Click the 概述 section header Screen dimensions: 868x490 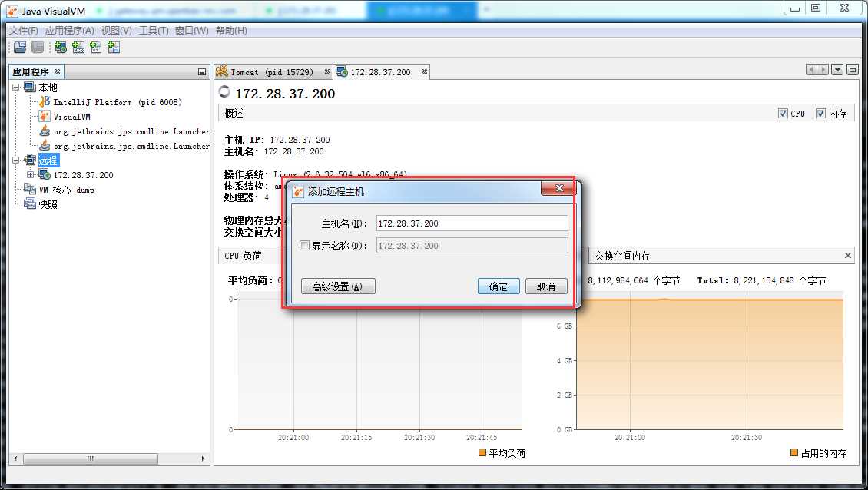click(234, 113)
